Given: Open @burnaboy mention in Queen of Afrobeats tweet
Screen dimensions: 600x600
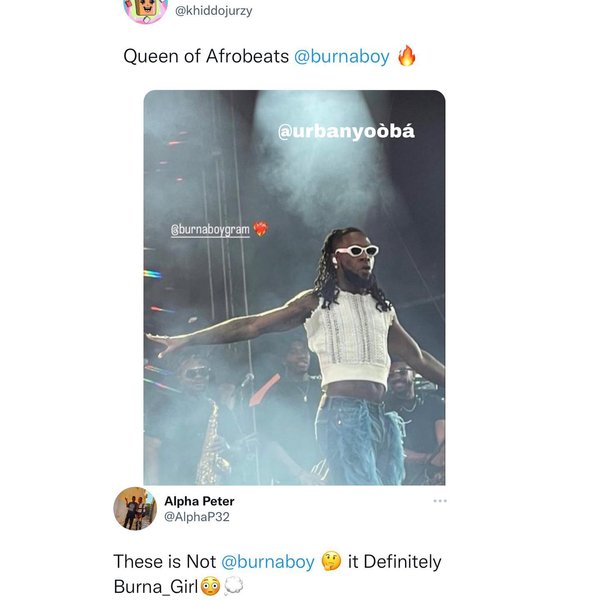Looking at the screenshot, I should point(341,56).
